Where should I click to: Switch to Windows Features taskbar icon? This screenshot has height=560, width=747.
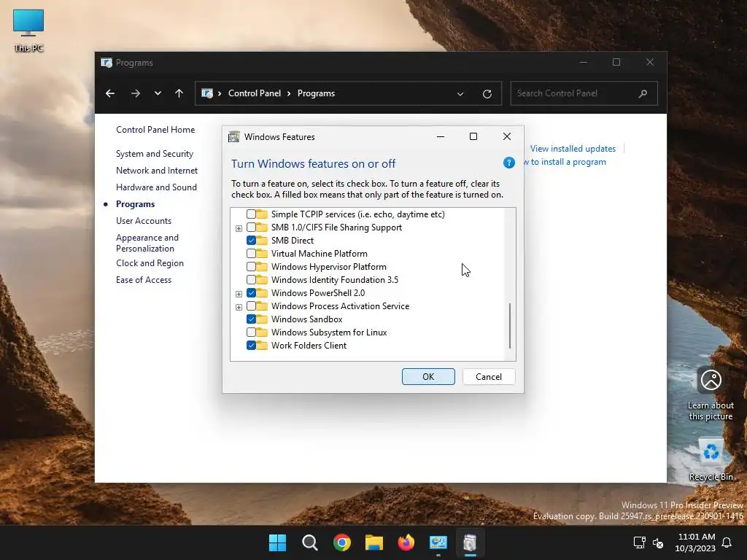pos(471,542)
